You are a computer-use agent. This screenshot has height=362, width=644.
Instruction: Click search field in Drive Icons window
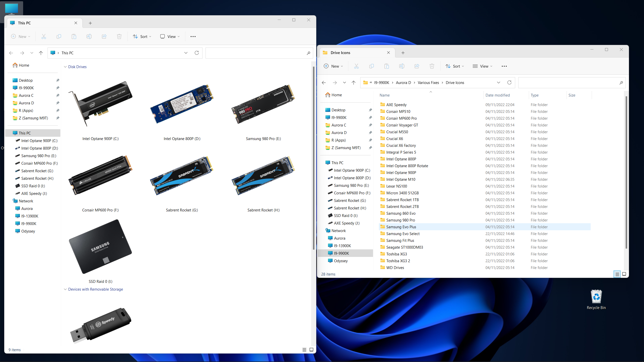tap(572, 82)
